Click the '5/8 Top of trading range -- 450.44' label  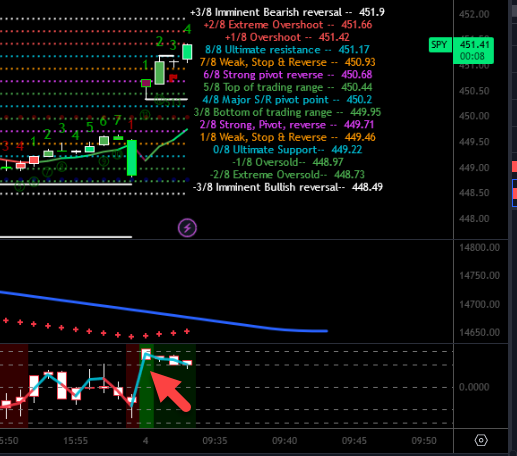288,87
